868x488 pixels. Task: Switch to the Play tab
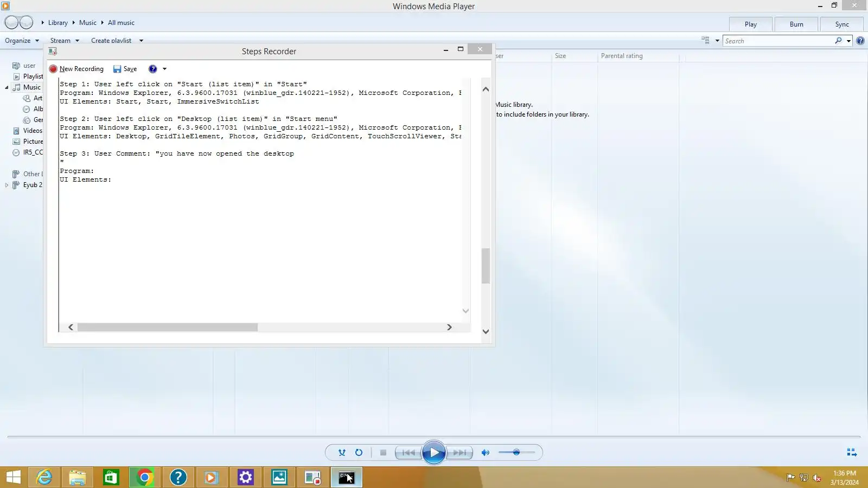[751, 24]
